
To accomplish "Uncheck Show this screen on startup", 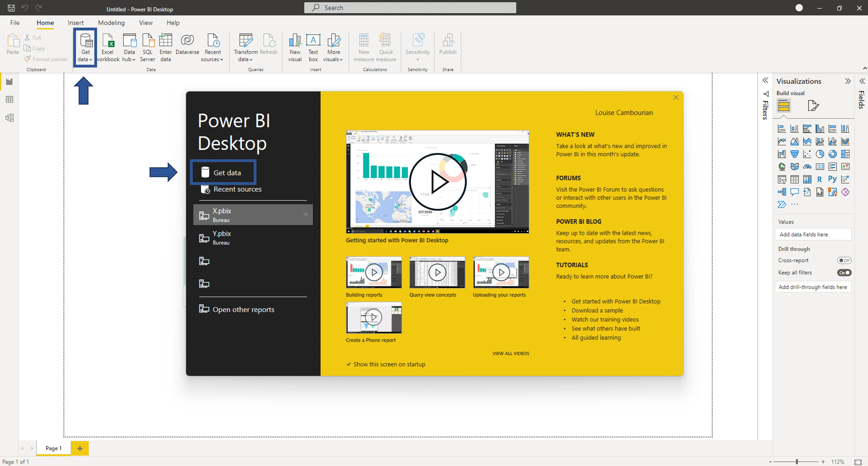I will (x=386, y=364).
